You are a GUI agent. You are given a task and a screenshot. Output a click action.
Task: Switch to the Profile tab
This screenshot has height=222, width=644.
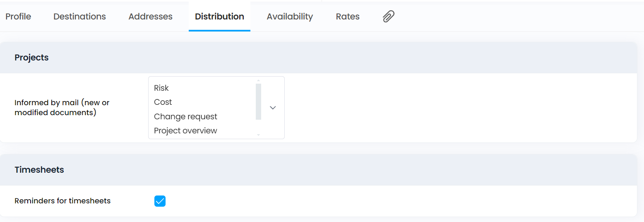pyautogui.click(x=18, y=17)
